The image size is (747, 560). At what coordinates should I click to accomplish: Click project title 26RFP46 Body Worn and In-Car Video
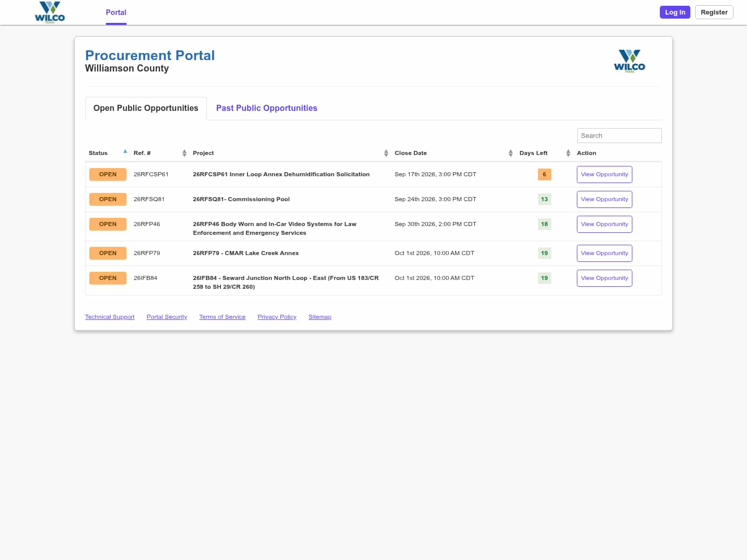[x=274, y=229]
